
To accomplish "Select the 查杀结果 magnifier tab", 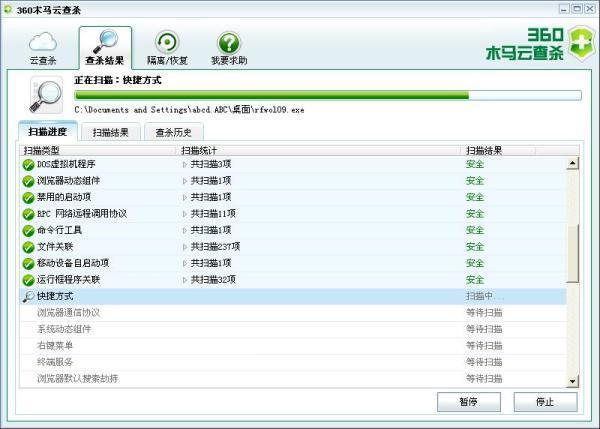I will coord(105,48).
